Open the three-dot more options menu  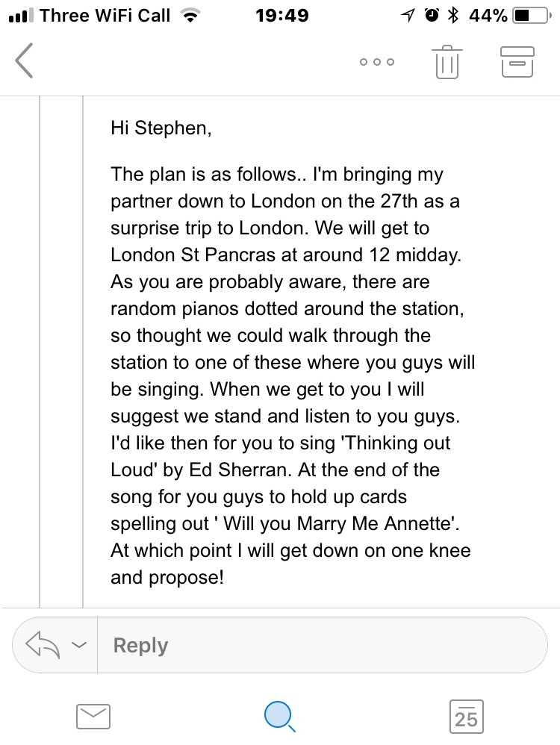(x=377, y=62)
